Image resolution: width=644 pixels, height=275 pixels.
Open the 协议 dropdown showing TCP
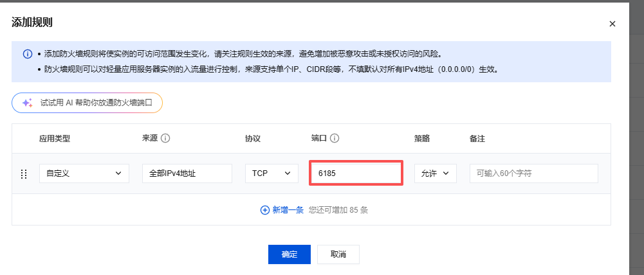pos(272,173)
